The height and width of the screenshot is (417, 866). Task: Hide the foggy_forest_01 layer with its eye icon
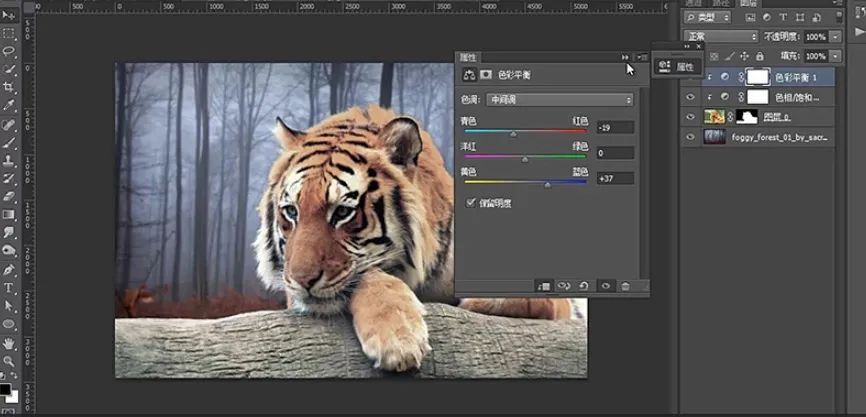coord(690,137)
